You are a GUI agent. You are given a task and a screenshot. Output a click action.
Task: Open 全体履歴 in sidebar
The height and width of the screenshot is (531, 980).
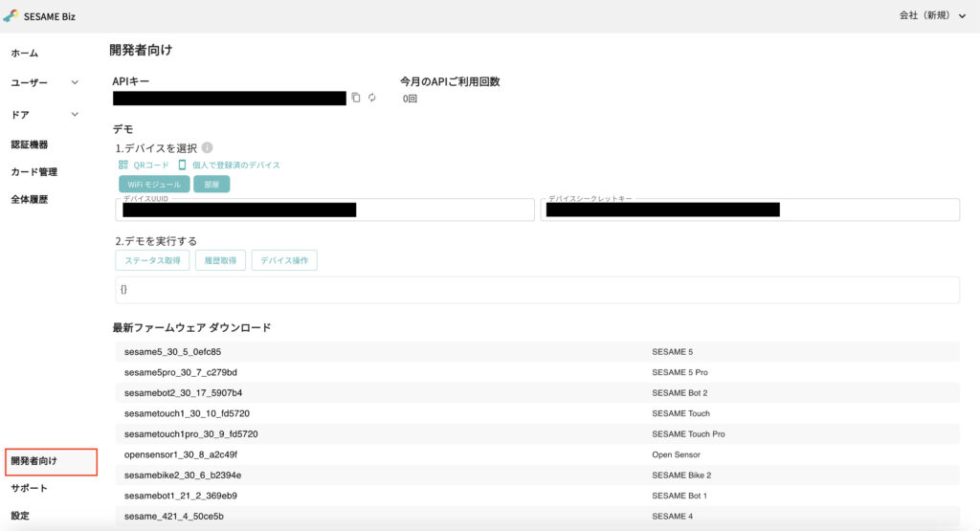click(30, 199)
